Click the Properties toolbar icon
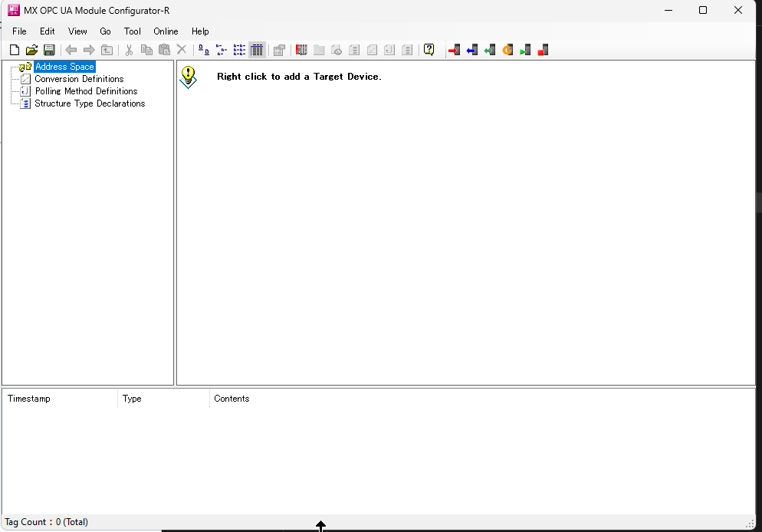 pyautogui.click(x=279, y=50)
